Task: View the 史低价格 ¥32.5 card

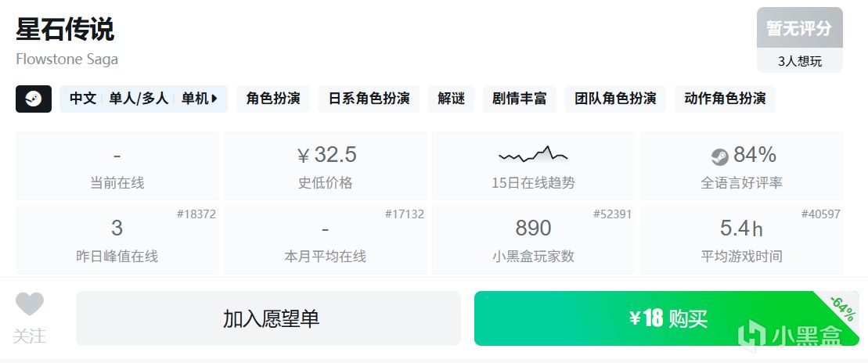Action: pyautogui.click(x=325, y=165)
